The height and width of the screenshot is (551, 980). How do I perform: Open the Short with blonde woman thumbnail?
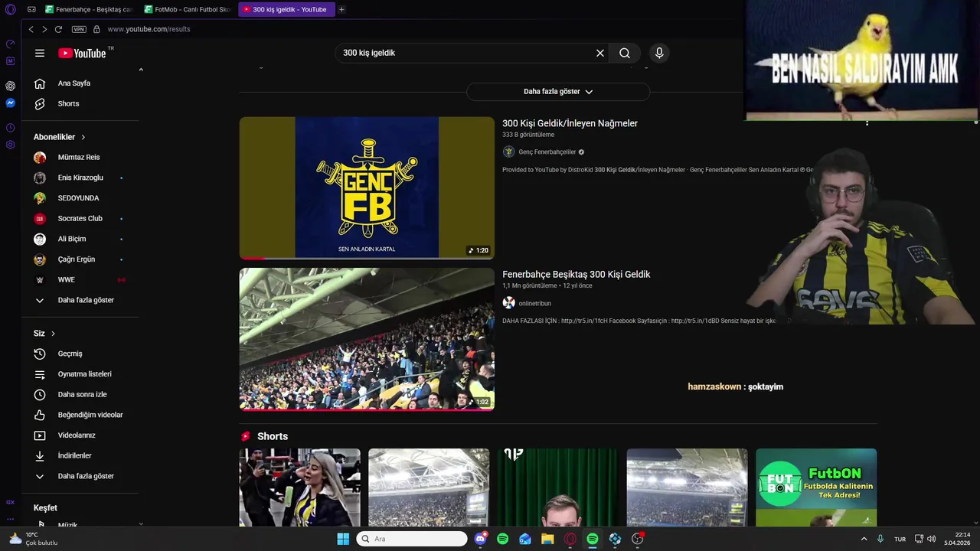click(299, 487)
